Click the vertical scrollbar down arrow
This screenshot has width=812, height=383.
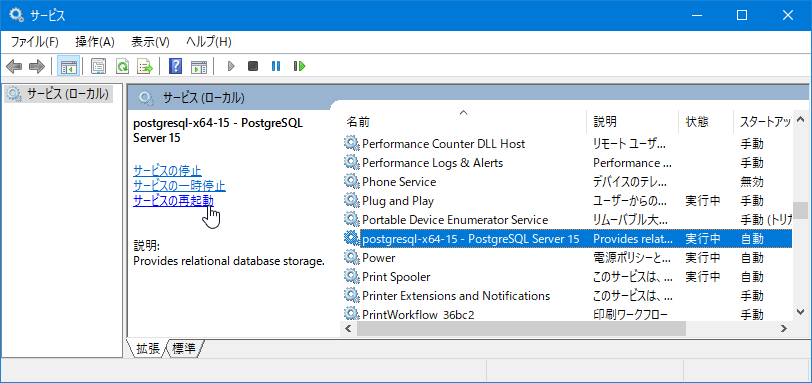click(x=801, y=312)
